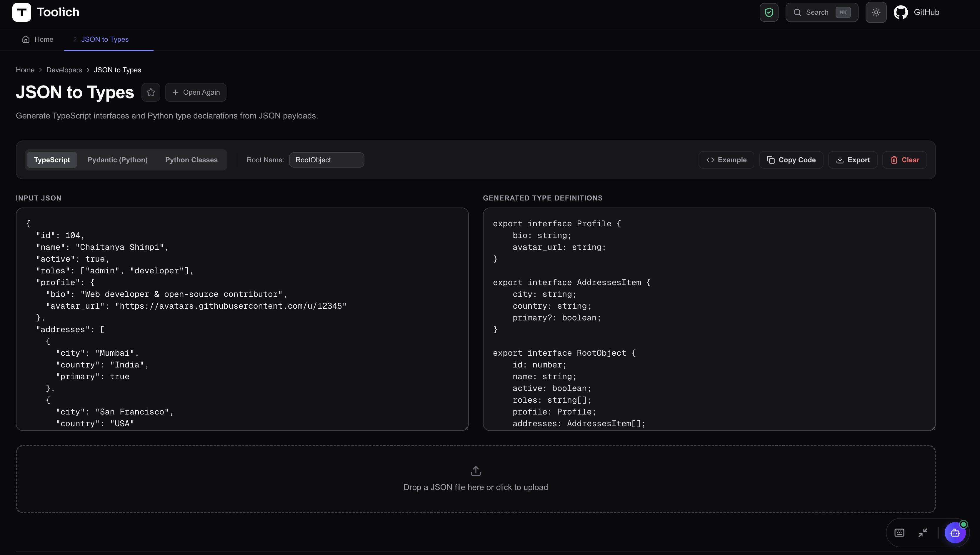
Task: Click the collapse arrows icon
Action: click(x=923, y=532)
